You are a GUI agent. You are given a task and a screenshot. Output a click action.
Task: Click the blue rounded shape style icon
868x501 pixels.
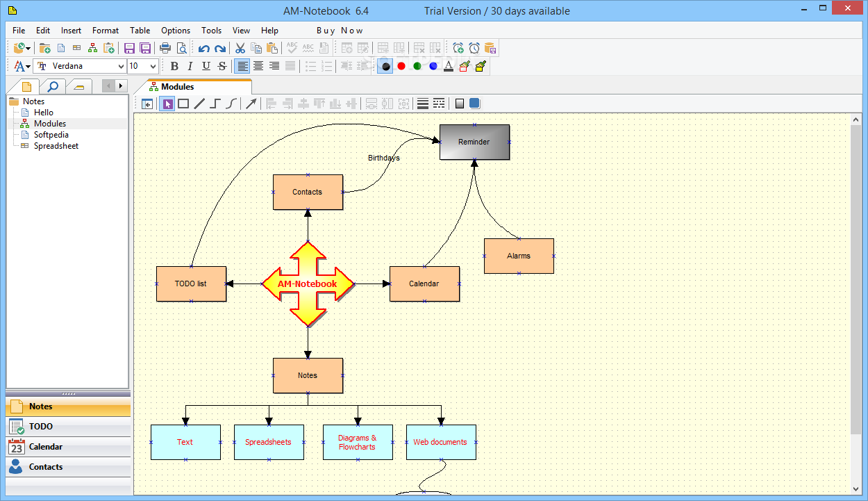(474, 104)
